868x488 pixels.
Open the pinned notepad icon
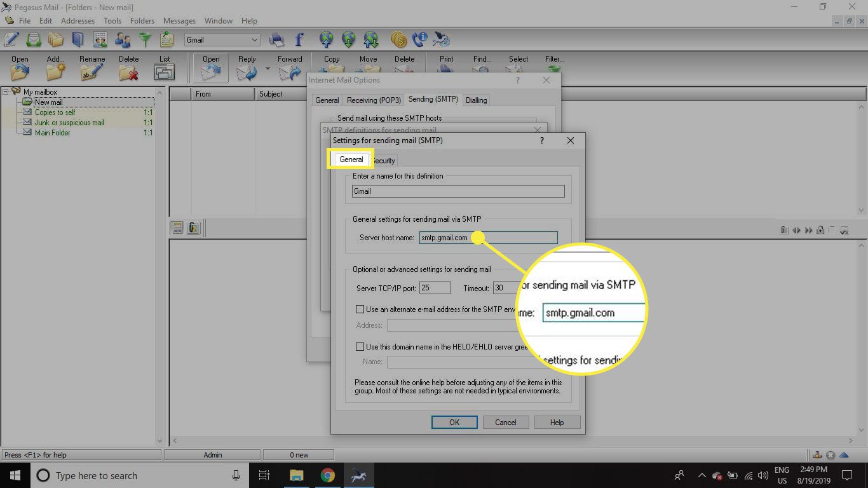167,39
